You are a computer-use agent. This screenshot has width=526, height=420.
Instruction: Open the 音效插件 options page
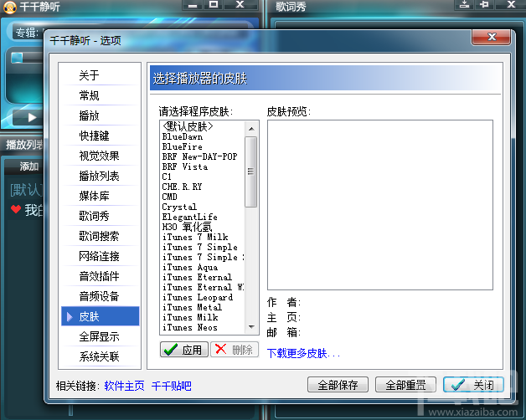tap(100, 277)
